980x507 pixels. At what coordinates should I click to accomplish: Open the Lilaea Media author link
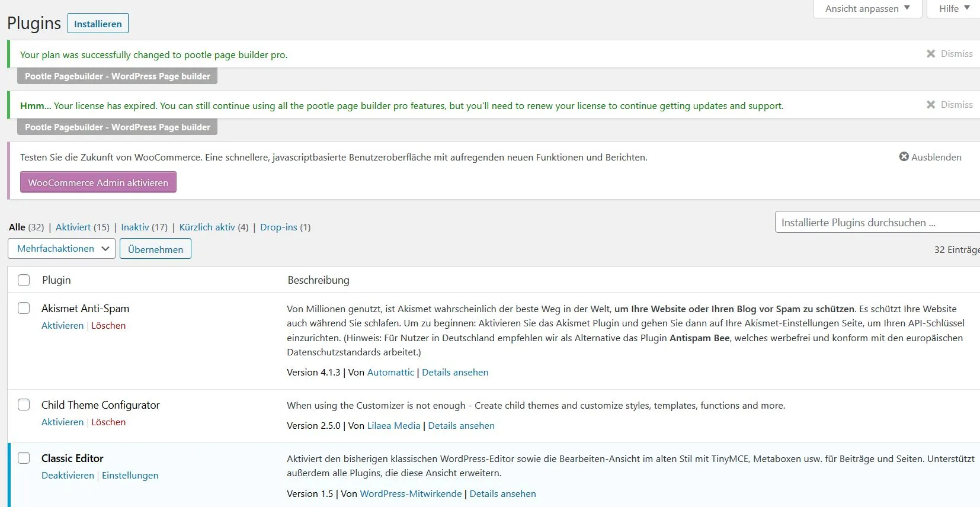point(393,426)
